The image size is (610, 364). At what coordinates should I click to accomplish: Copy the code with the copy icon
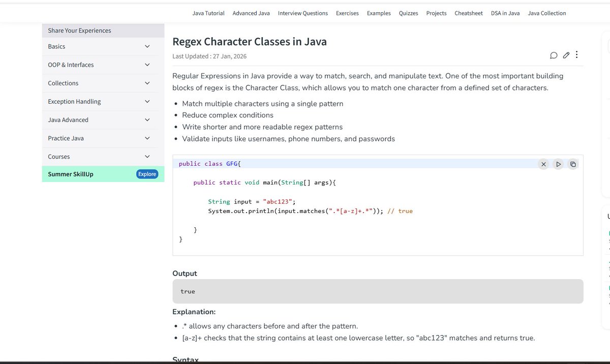pos(573,164)
